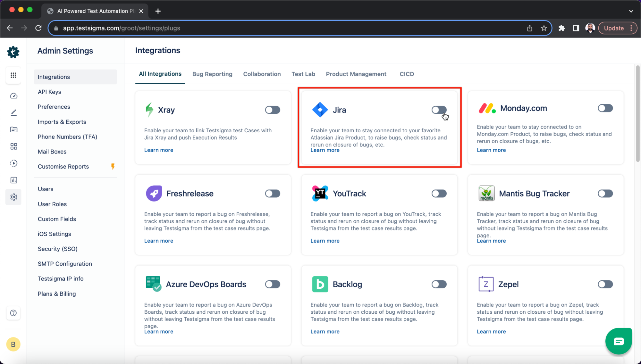Switch to the Test Lab tab
Screen dimensions: 641x364
click(303, 74)
